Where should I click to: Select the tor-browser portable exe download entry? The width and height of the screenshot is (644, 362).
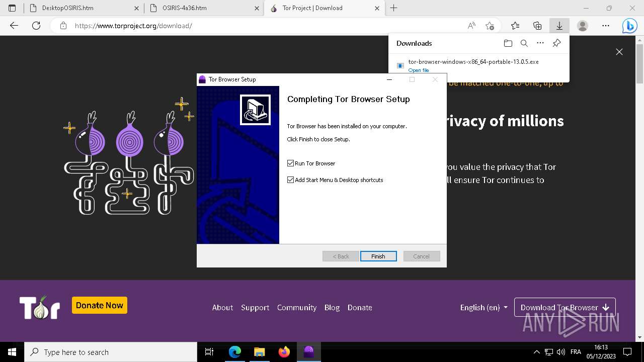(x=479, y=65)
